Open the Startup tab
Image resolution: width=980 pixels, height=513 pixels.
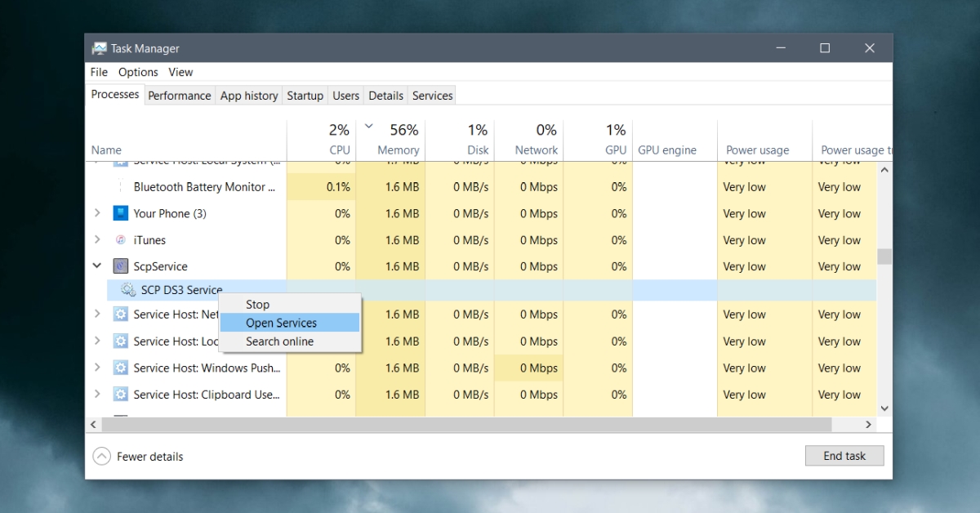click(305, 96)
